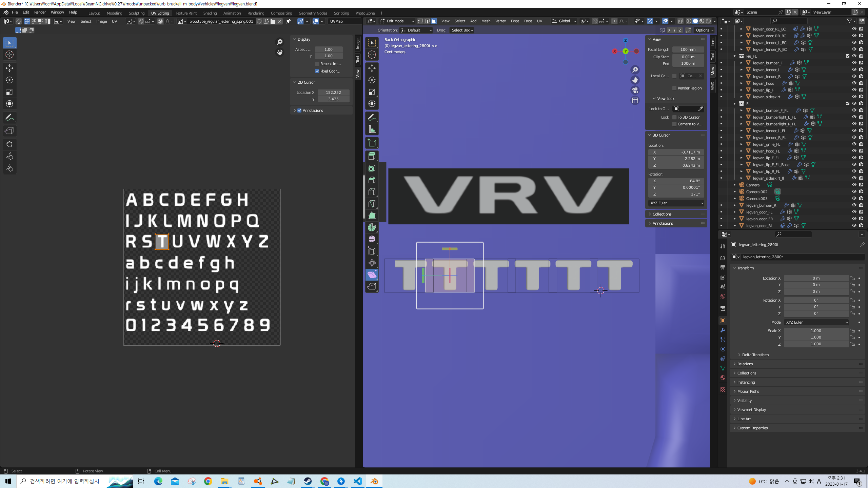Expand the Viewport Display section

pyautogui.click(x=751, y=410)
